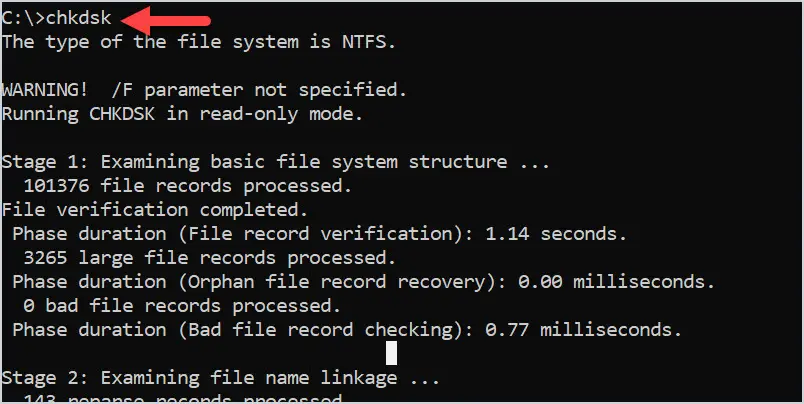This screenshot has height=404, width=804.
Task: Click the Stage 1 heading line
Action: coord(275,162)
